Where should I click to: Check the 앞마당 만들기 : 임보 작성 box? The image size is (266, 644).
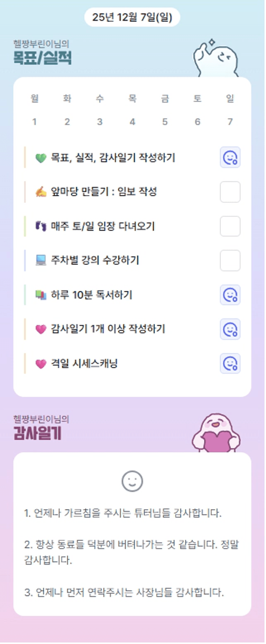point(230,192)
